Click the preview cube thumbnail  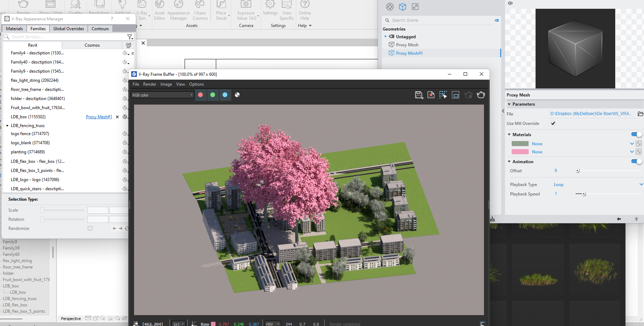pyautogui.click(x=575, y=48)
